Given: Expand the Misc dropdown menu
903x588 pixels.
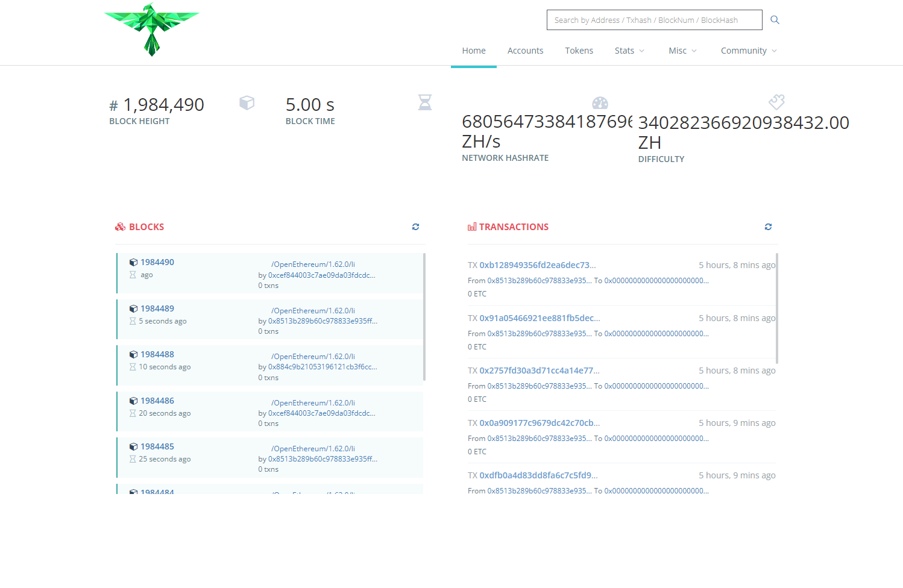Looking at the screenshot, I should [682, 51].
